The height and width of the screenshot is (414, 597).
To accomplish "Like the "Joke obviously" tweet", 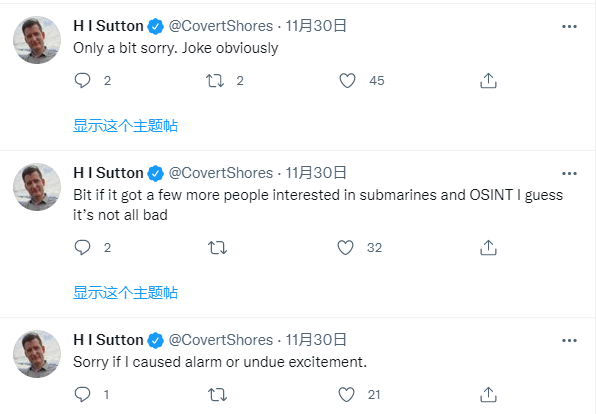I will click(x=347, y=81).
